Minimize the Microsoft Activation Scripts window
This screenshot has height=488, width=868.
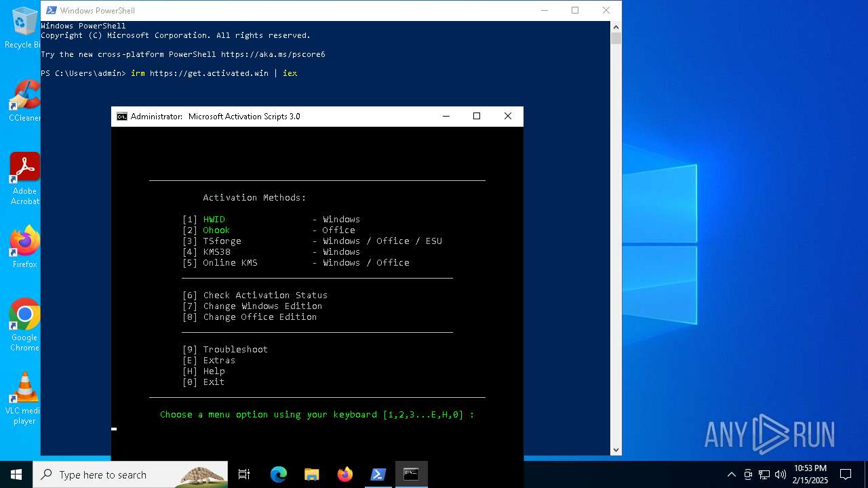pos(446,117)
